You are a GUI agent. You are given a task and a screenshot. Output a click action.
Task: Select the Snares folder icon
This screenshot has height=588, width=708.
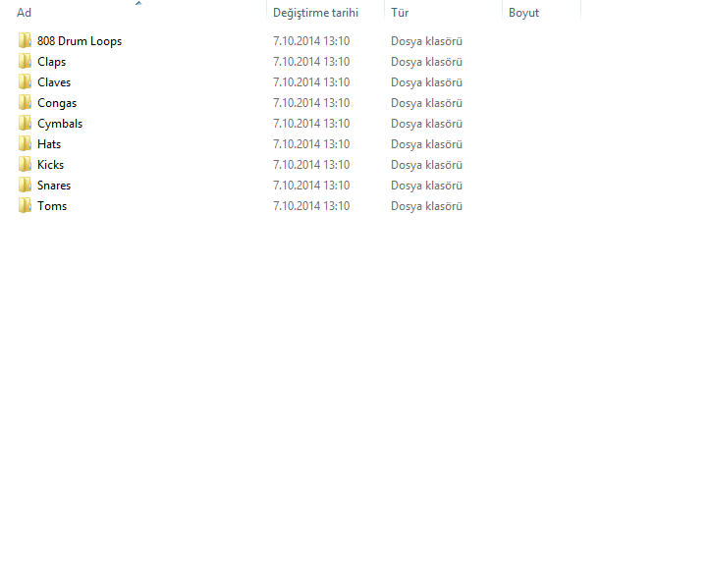click(x=25, y=186)
